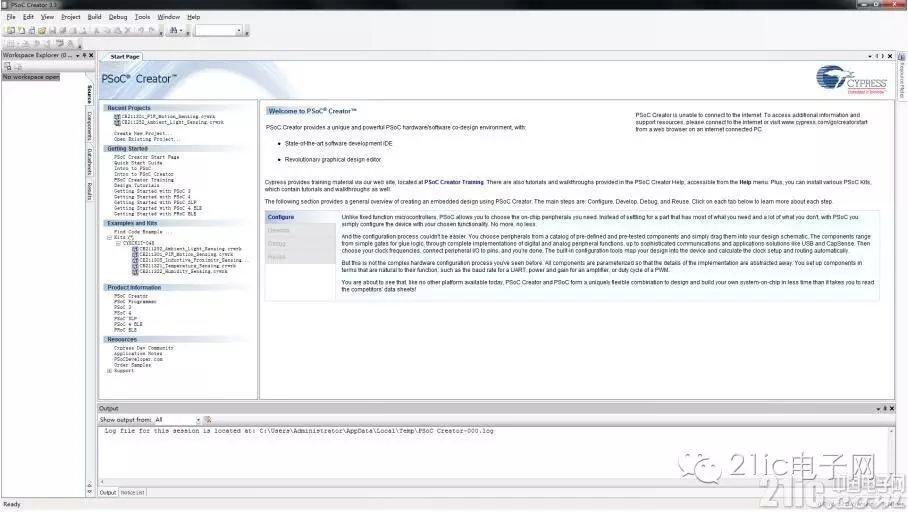Open Workspace Explorer panel options arrow
908x512 pixels.
pos(78,56)
